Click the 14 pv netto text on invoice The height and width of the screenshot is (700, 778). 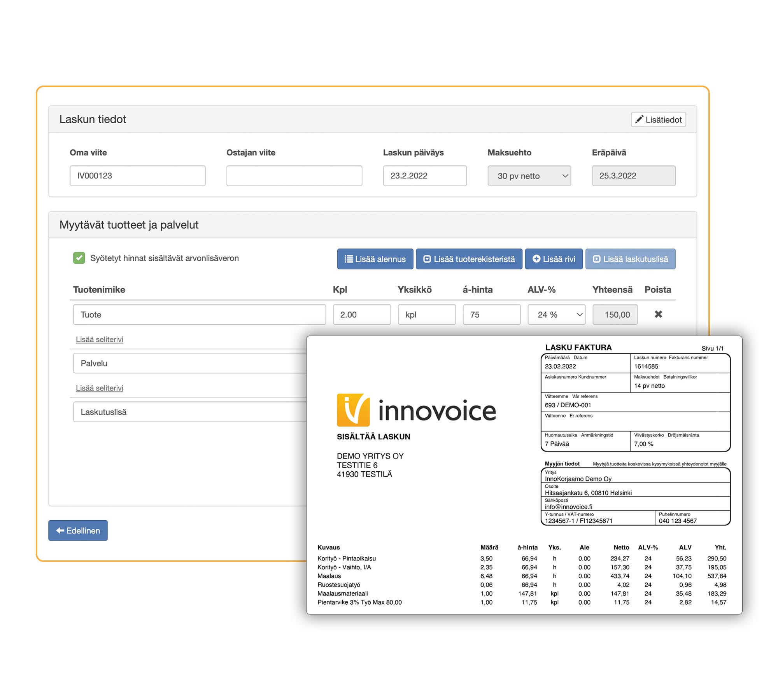point(649,386)
